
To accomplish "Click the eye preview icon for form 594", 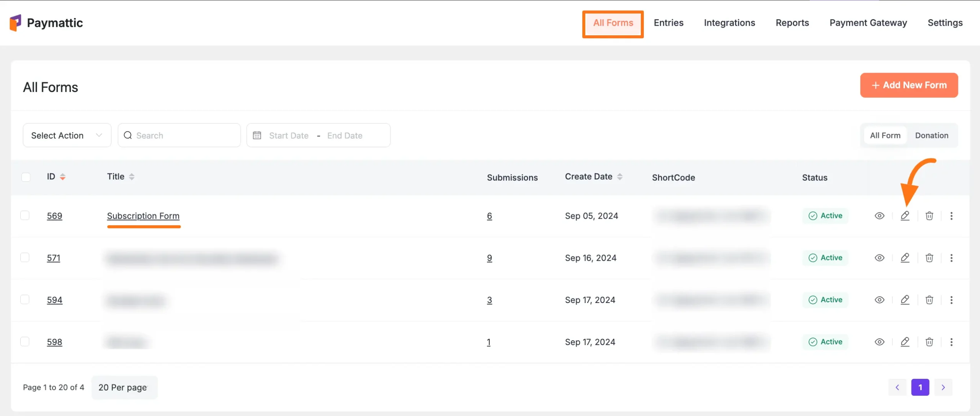I will [x=879, y=300].
